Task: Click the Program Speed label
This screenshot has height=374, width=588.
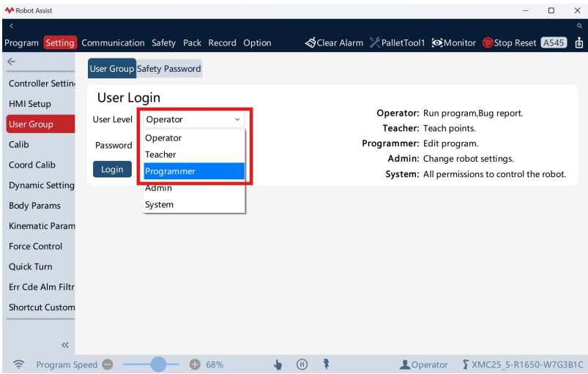Action: pos(67,364)
